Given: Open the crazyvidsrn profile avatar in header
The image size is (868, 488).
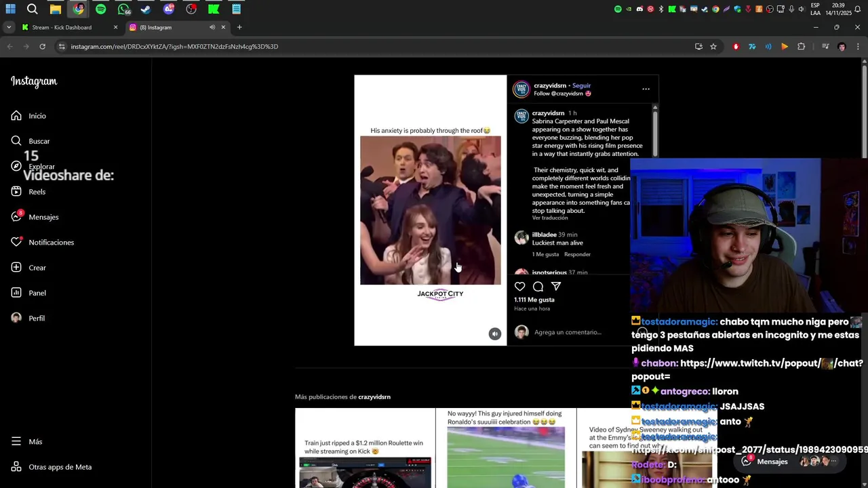Looking at the screenshot, I should [x=521, y=89].
